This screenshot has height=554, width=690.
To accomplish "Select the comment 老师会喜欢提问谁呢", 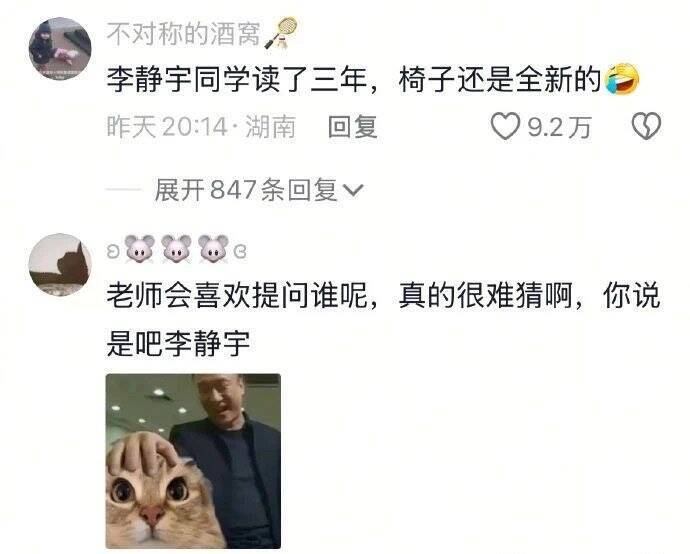I will point(237,295).
